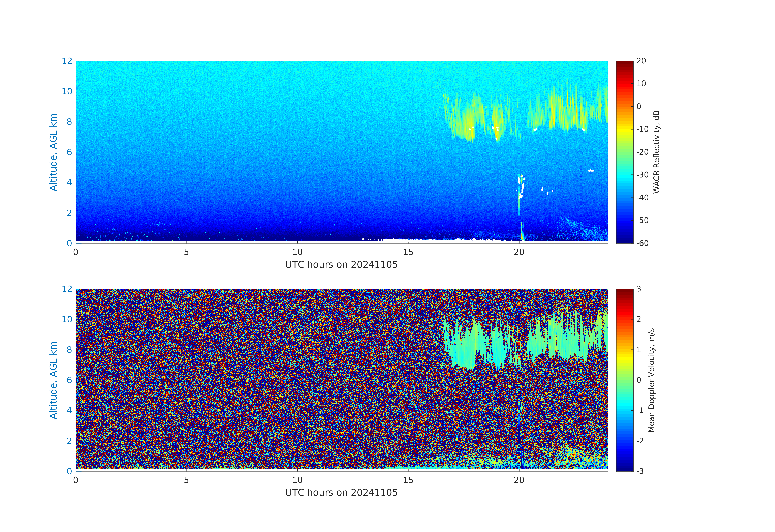Click the 12 km tick on top plot

tap(67, 61)
